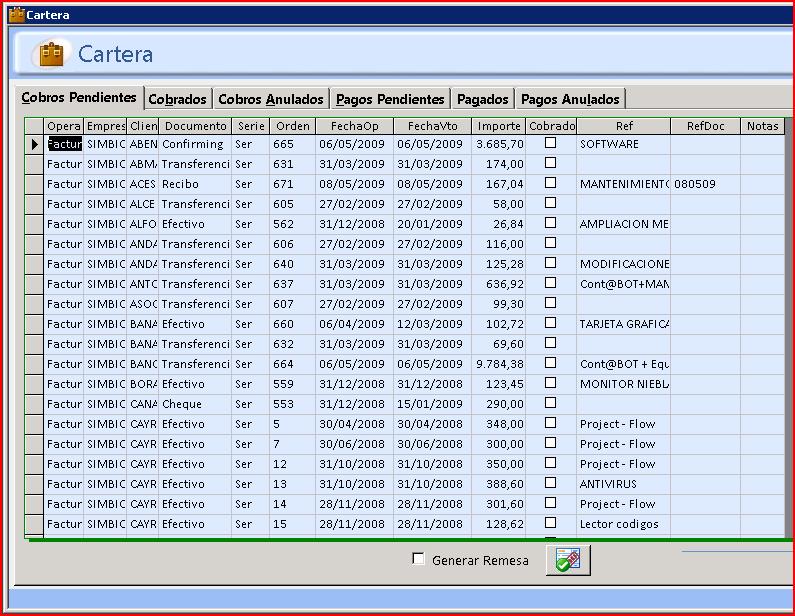Switch to the Pagados tab

pyautogui.click(x=482, y=99)
